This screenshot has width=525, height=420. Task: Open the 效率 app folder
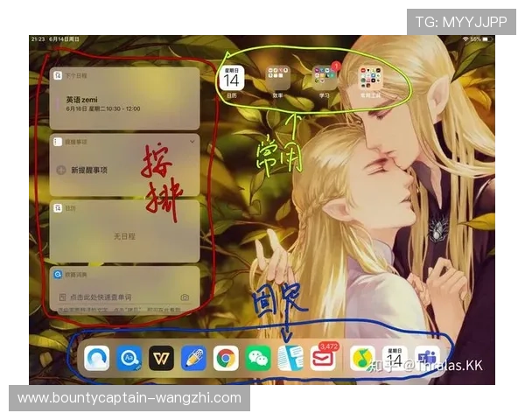tap(278, 77)
